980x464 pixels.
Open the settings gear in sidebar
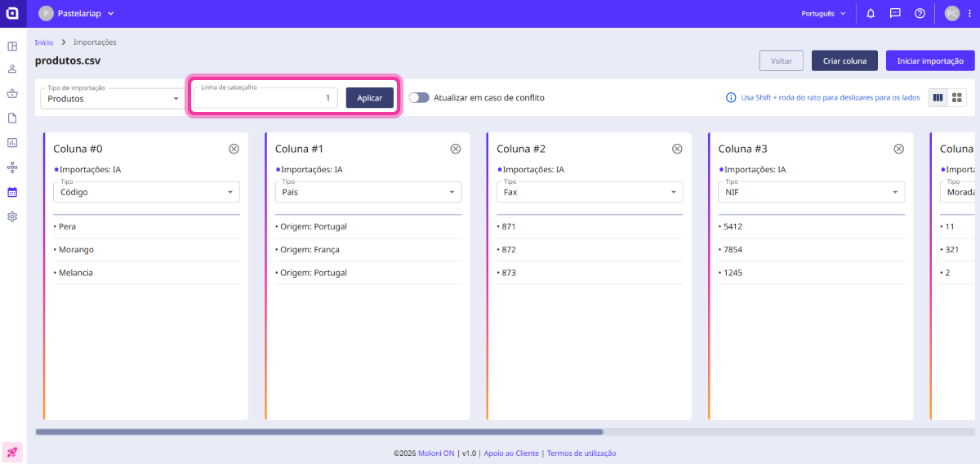pos(12,216)
